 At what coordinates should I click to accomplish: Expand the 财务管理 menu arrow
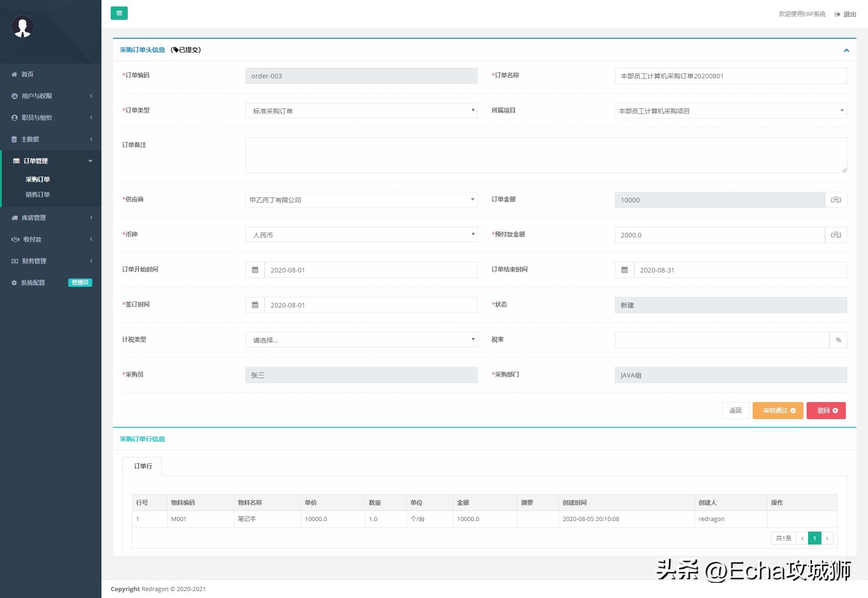pos(91,261)
